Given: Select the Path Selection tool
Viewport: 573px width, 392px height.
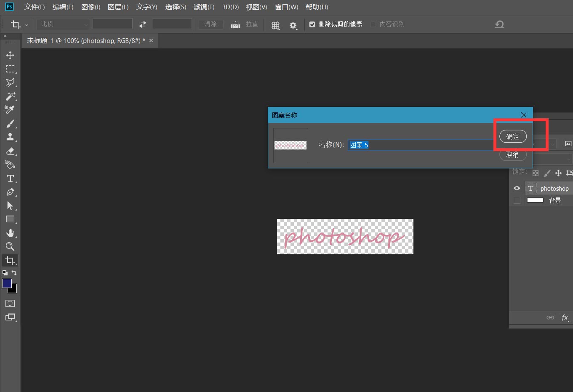Looking at the screenshot, I should click(x=10, y=205).
